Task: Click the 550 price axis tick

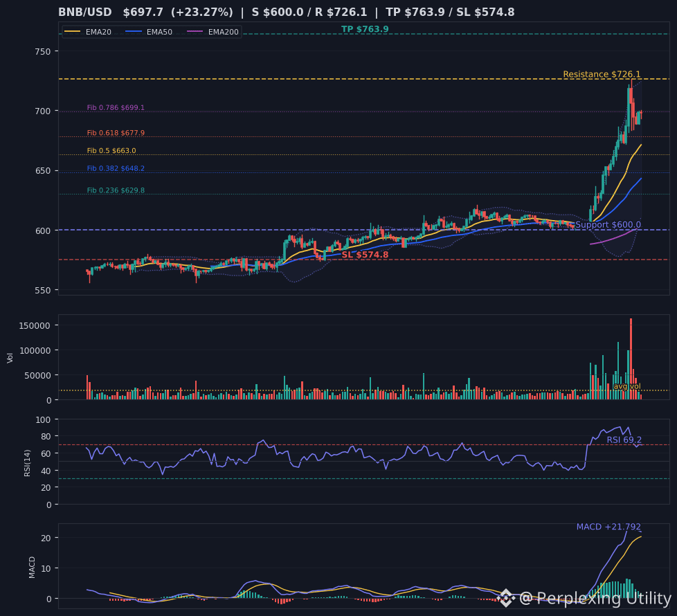Action: (x=43, y=291)
